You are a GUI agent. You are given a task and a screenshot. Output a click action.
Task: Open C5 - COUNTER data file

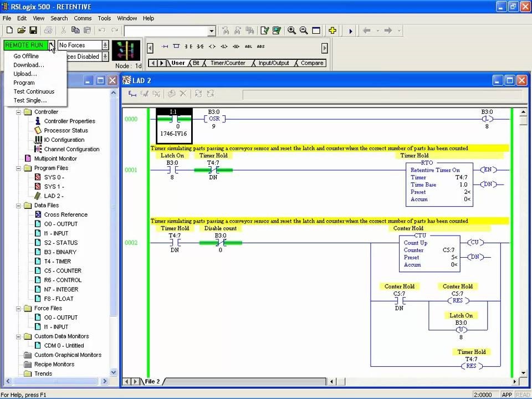point(63,271)
